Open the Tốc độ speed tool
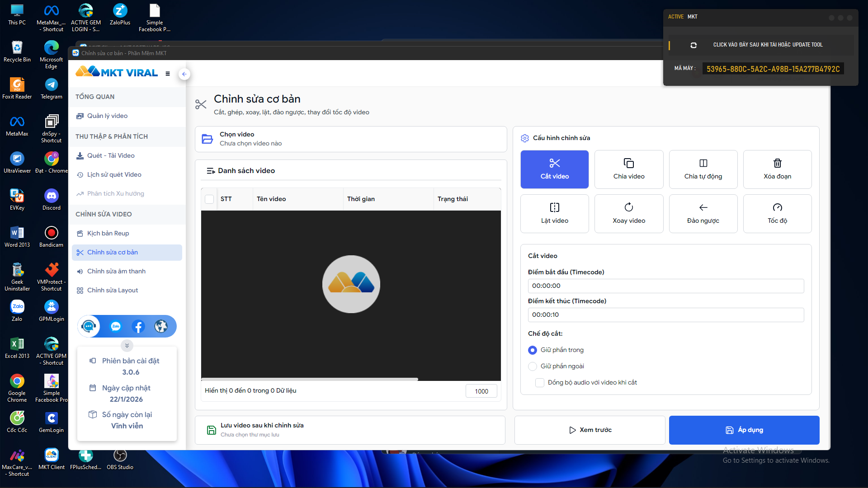The image size is (868, 488). pos(777,213)
